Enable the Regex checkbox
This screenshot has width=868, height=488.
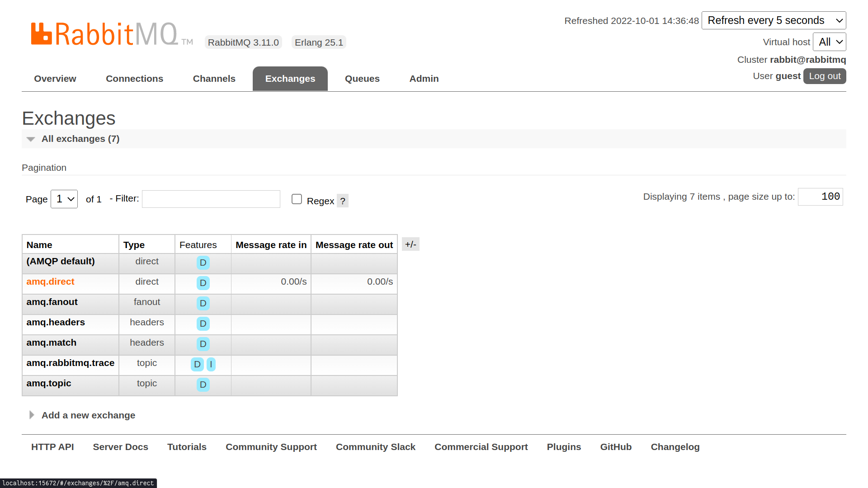297,199
